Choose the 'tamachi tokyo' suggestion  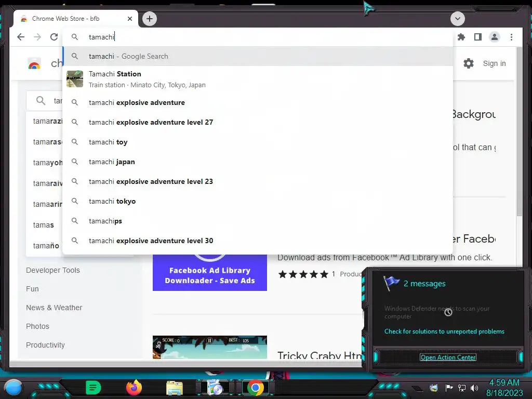click(258, 201)
